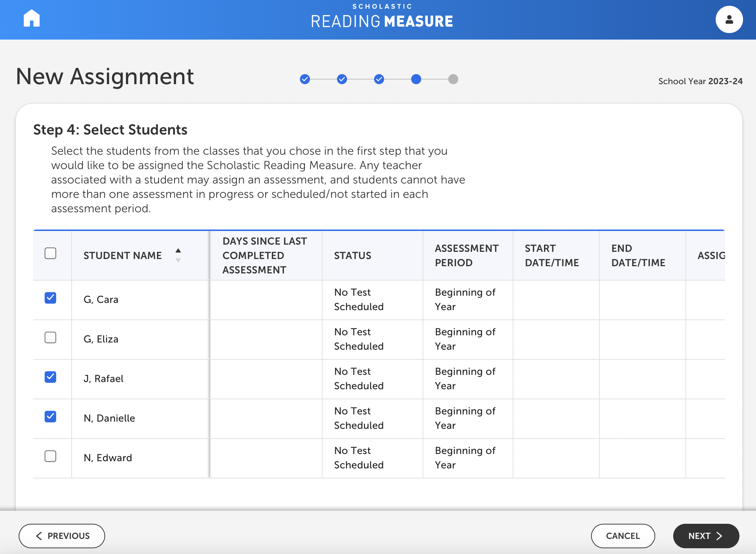Select upcoming step five indicator
The image size is (756, 554).
point(453,79)
